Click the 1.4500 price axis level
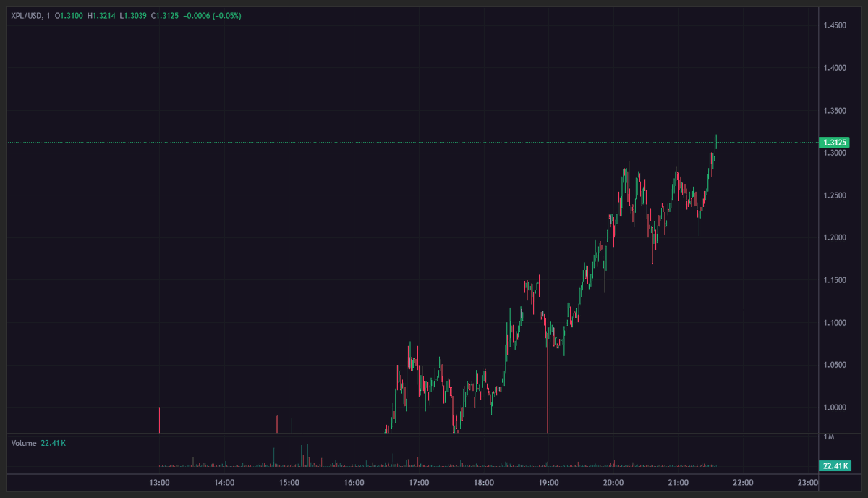 tap(834, 25)
